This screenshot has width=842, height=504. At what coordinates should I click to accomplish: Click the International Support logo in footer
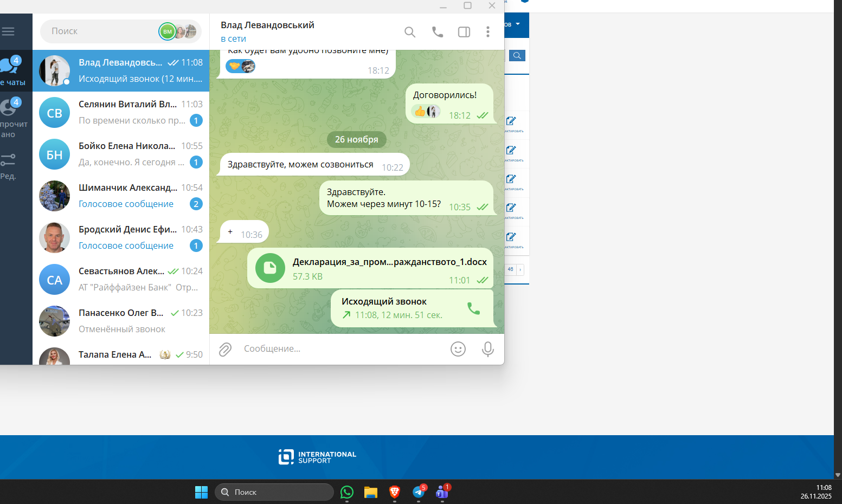tap(317, 457)
